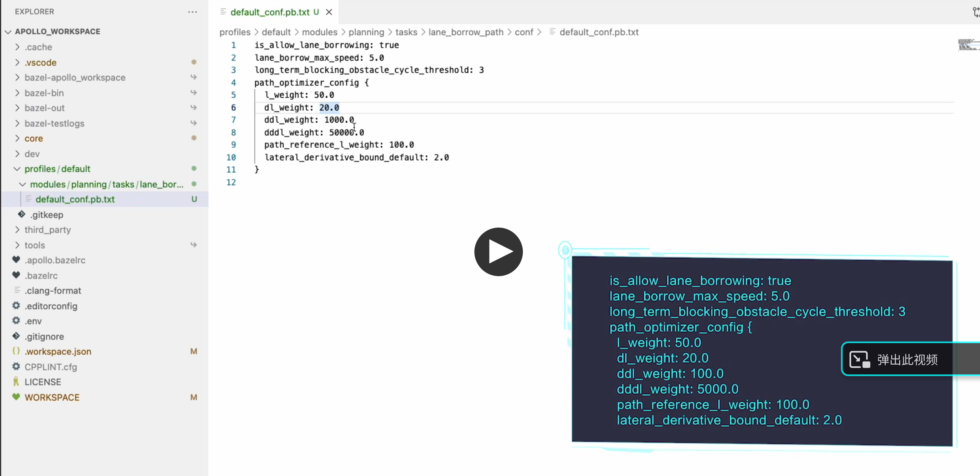Open the WORKSPACE bazel file
The width and height of the screenshot is (980, 476).
pos(52,397)
